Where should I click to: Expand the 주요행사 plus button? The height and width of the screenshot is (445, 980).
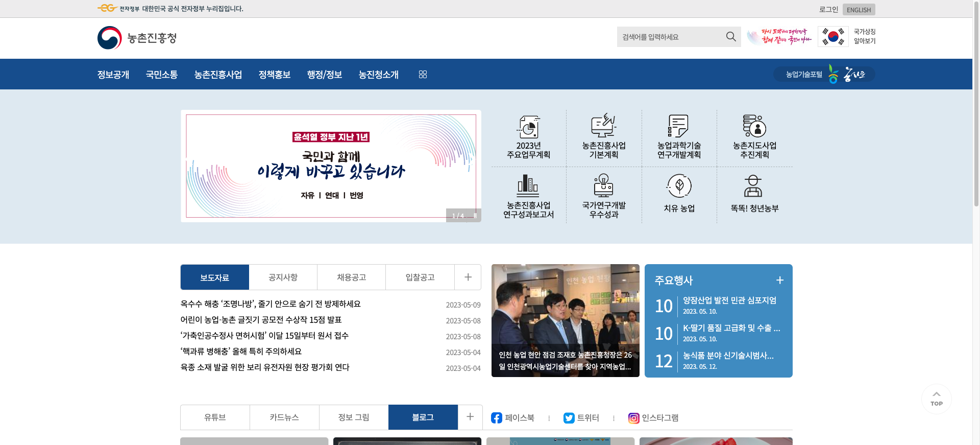coord(779,280)
